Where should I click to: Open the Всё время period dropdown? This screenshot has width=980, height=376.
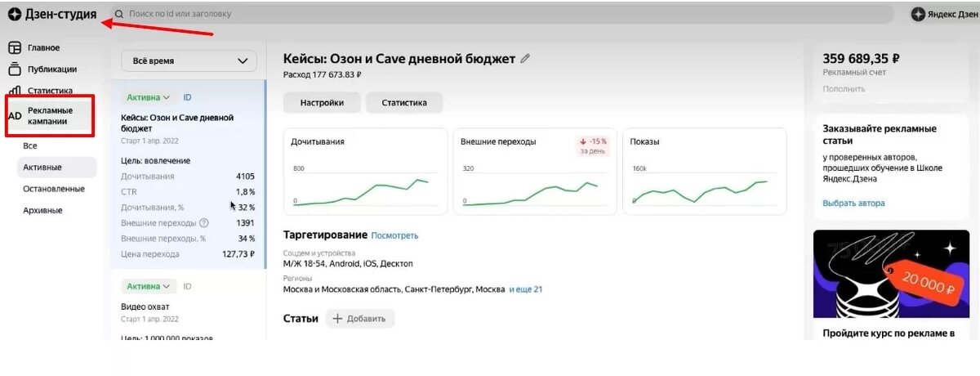(x=189, y=60)
